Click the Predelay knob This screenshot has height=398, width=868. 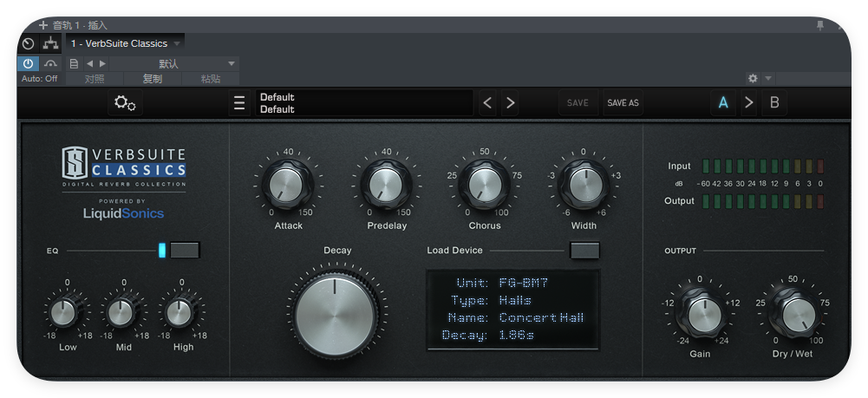[387, 184]
